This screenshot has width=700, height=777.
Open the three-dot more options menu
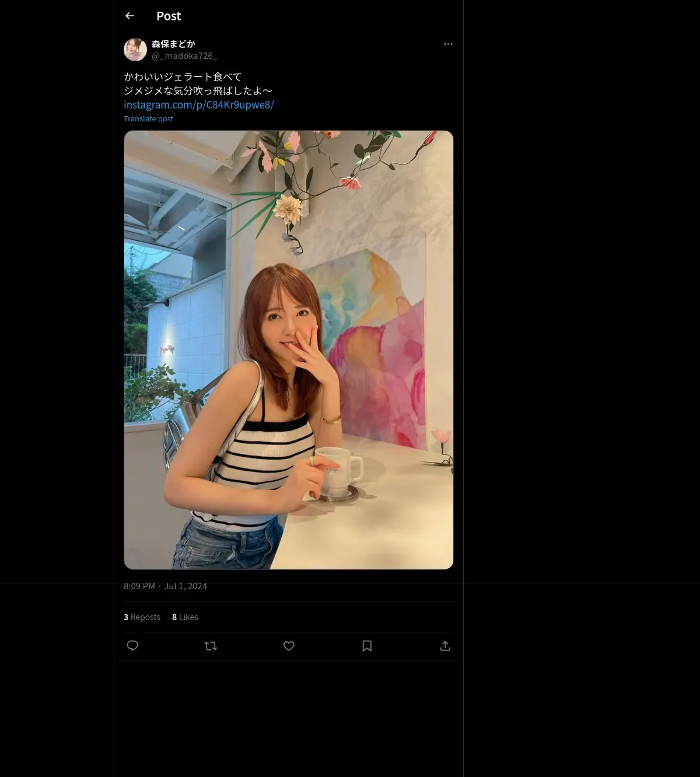pos(448,44)
